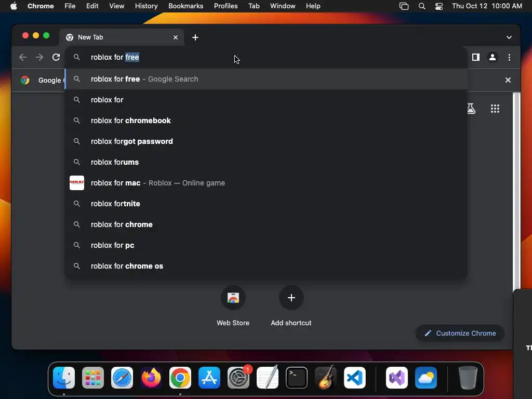Choose 'roblox forums' suggestion
532x399 pixels.
[x=266, y=162]
